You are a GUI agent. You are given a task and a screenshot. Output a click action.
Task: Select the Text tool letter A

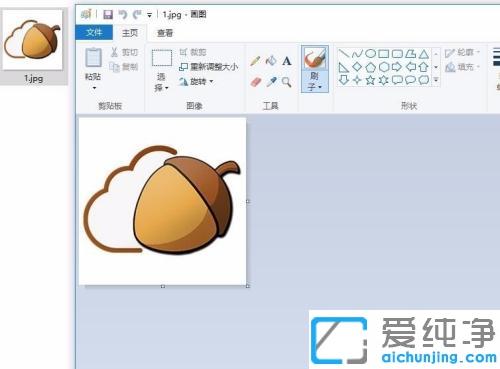(x=287, y=61)
